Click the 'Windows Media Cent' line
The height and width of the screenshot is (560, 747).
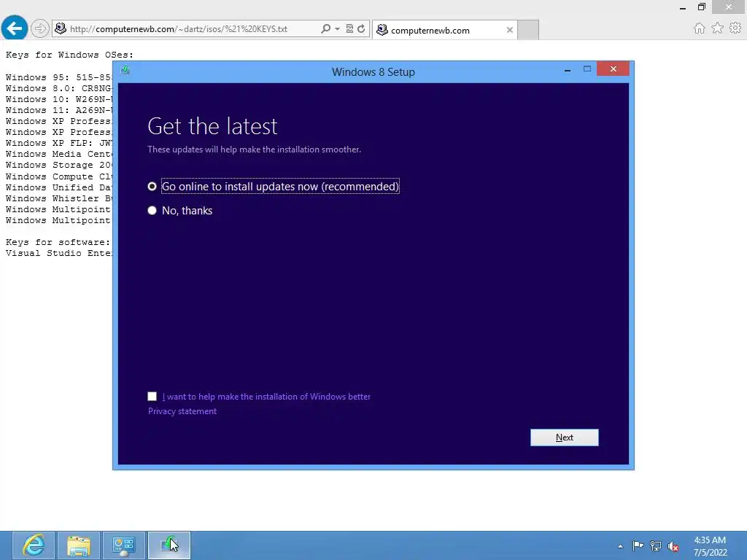point(58,154)
